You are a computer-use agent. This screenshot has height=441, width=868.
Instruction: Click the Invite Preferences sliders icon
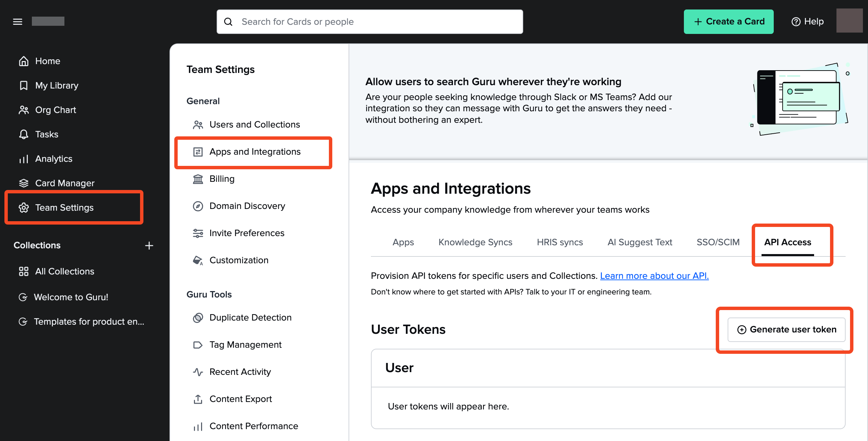(198, 233)
